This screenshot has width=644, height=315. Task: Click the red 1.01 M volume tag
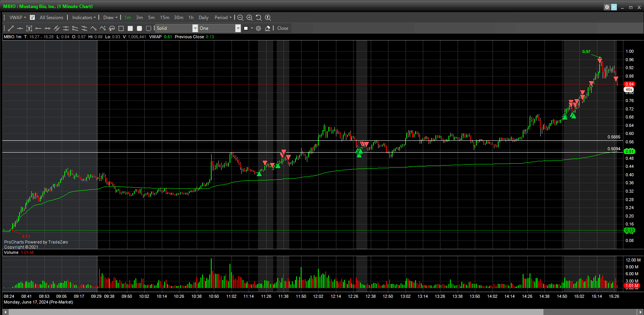click(x=631, y=286)
